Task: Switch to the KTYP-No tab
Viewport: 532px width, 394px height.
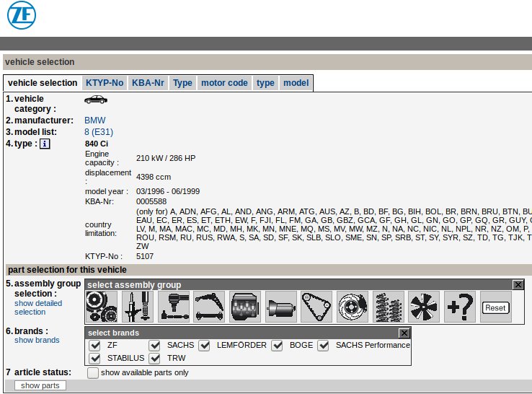Action: click(x=105, y=83)
